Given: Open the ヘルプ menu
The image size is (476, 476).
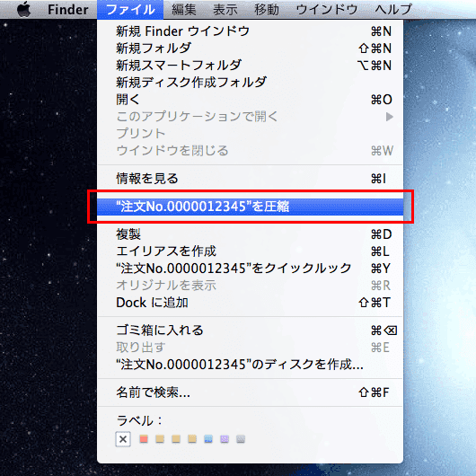Looking at the screenshot, I should click(393, 9).
